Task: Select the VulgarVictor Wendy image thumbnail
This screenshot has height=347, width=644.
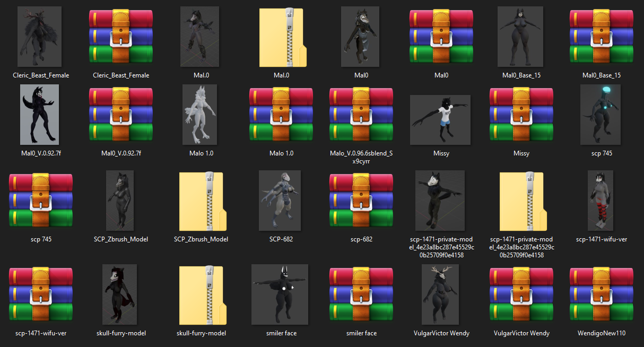Action: [440, 294]
